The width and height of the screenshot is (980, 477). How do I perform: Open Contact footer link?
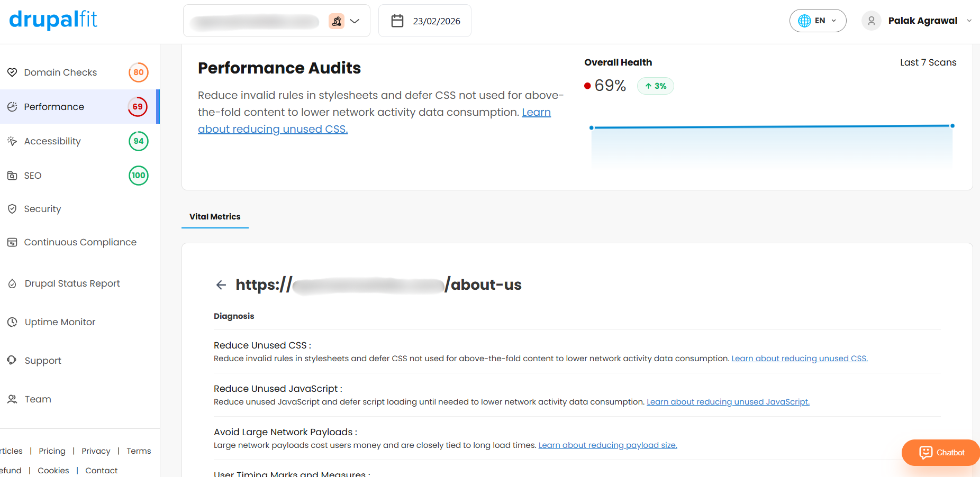click(x=101, y=471)
